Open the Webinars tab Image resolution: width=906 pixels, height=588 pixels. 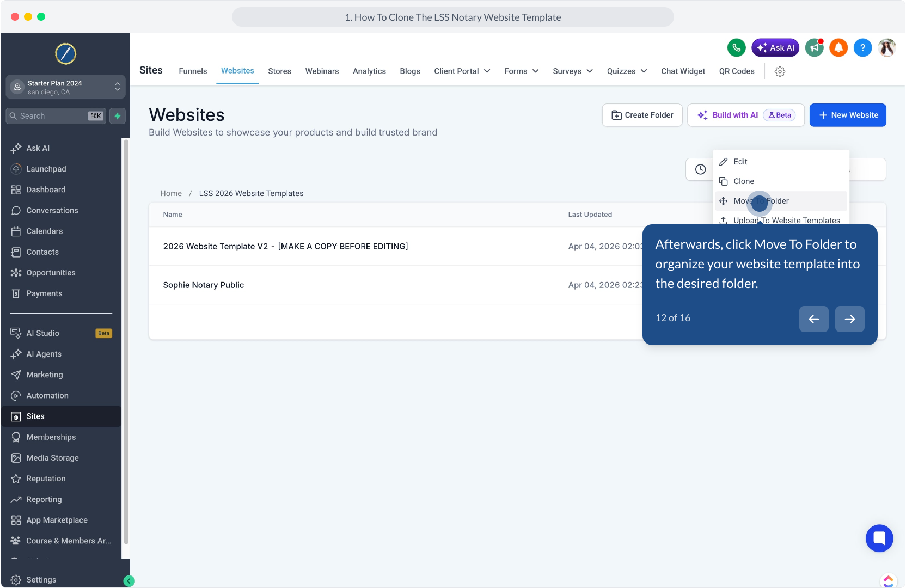(x=322, y=71)
